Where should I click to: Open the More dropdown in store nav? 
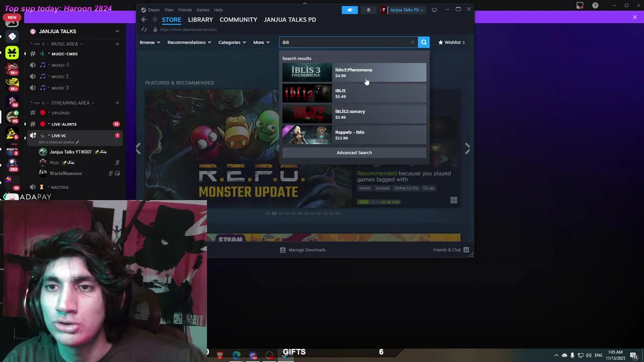tap(261, 42)
